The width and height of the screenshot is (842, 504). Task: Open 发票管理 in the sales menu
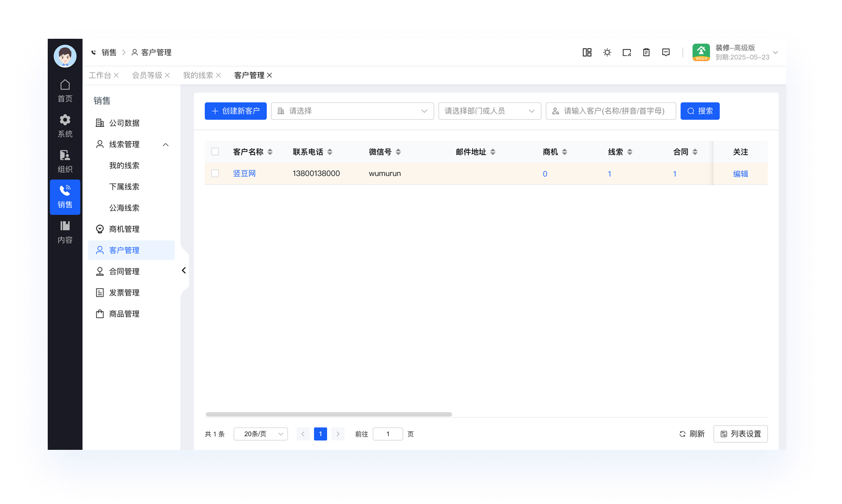coord(132,293)
